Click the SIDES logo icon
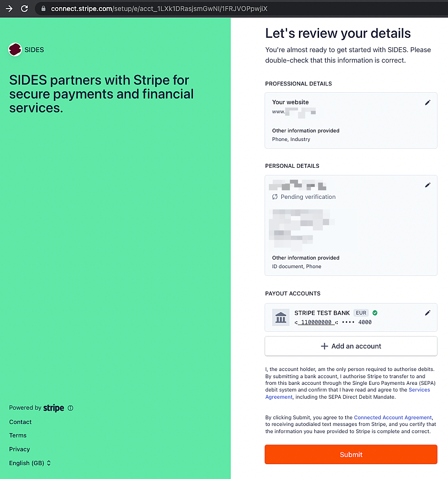Viewport: 448px width, 479px height. (15, 50)
